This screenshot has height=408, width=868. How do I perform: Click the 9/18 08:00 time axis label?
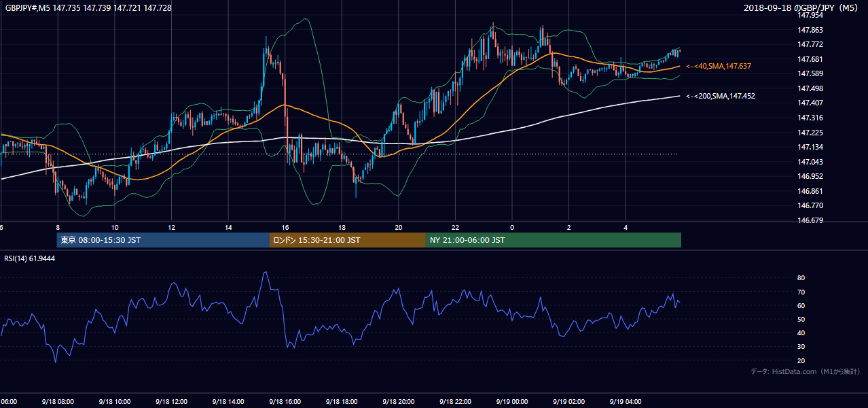[57, 401]
